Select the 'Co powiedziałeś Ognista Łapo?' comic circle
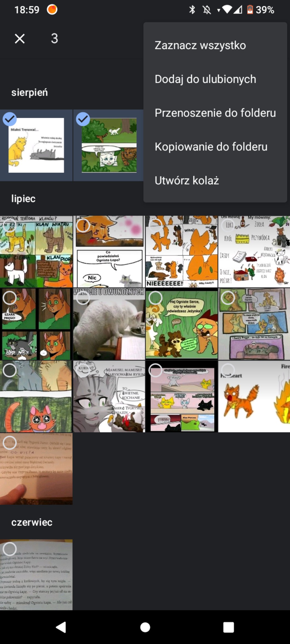 pos(83,225)
